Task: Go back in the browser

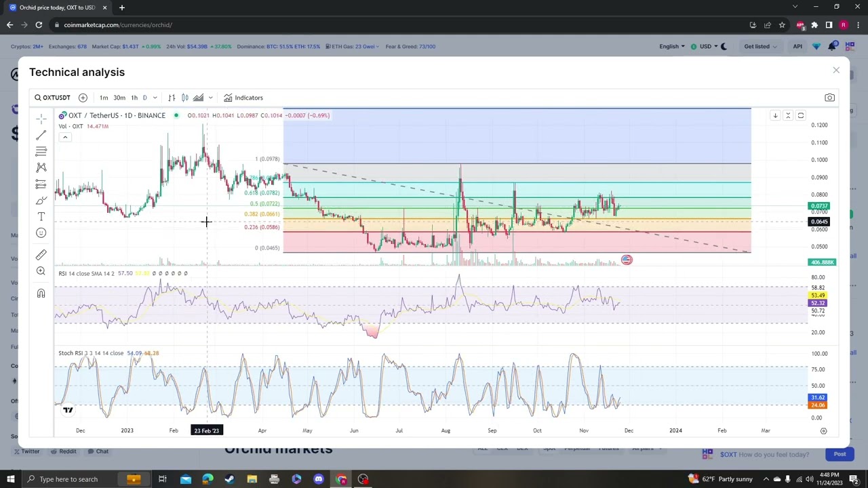Action: (x=9, y=25)
